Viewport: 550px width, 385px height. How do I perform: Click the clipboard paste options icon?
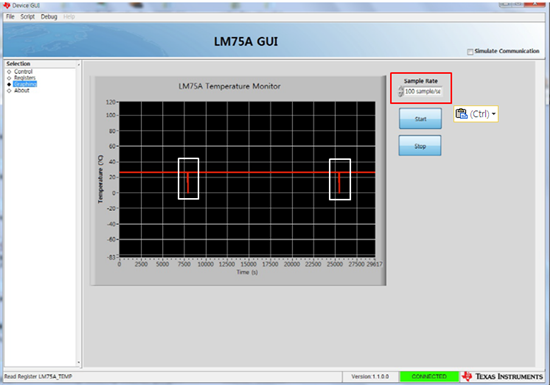461,114
